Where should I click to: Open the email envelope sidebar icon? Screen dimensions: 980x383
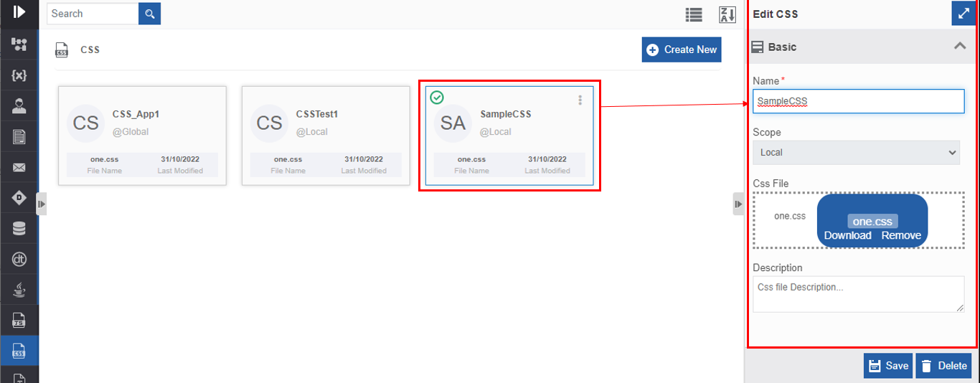click(x=19, y=168)
